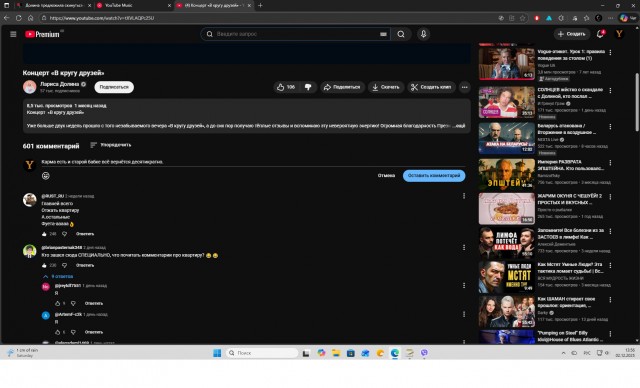Open the YouTube guide hamburger menu
The image size is (640, 388).
click(x=13, y=34)
